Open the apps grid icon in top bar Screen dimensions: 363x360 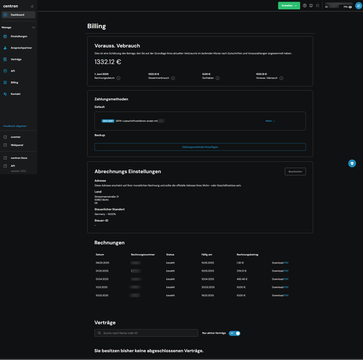pyautogui.click(x=317, y=6)
